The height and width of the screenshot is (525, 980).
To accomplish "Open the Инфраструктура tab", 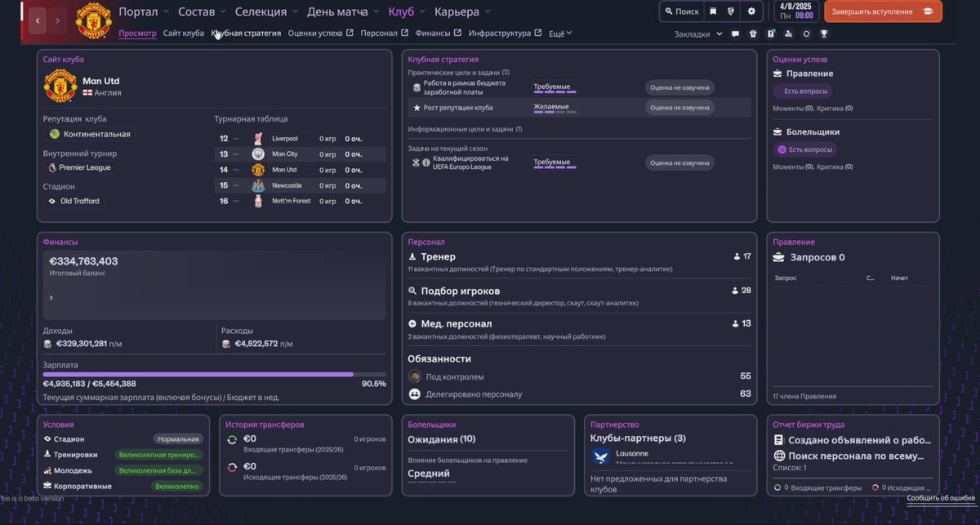I will click(x=506, y=33).
